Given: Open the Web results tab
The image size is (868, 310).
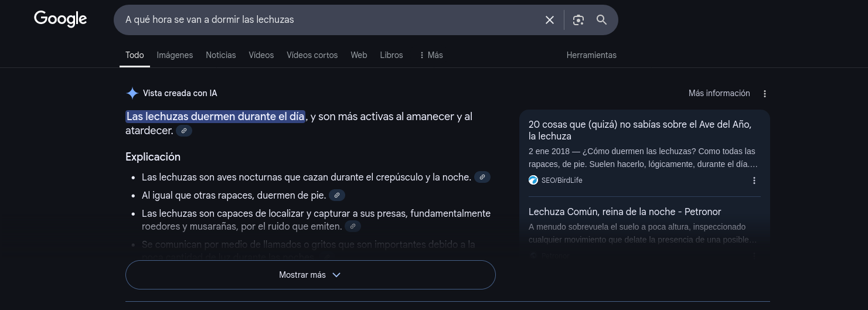Looking at the screenshot, I should coord(359,55).
